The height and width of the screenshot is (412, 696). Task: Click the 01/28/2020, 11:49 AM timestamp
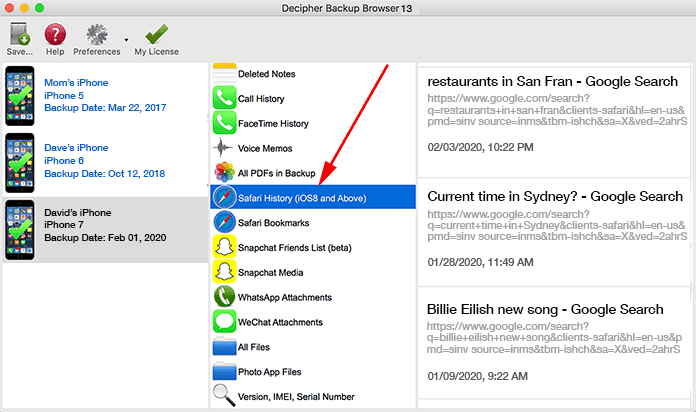coord(480,262)
